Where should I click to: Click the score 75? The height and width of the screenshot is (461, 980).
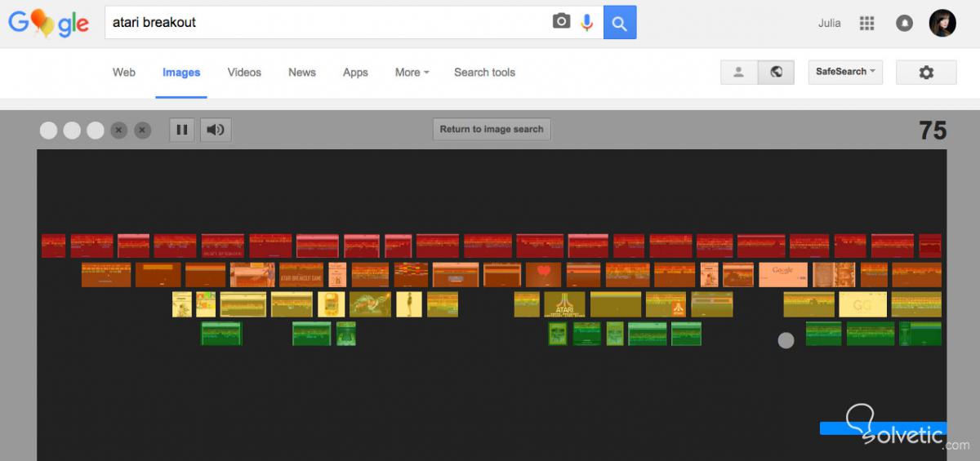click(x=933, y=131)
